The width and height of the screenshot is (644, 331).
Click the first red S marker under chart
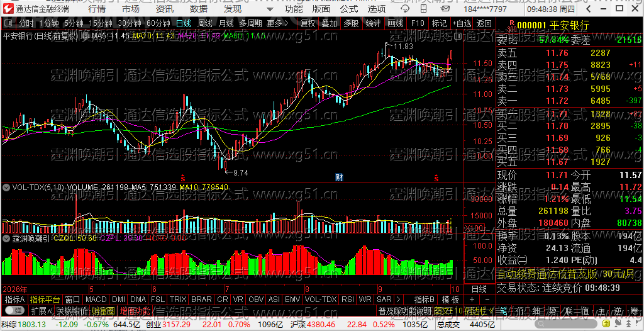coord(183,178)
